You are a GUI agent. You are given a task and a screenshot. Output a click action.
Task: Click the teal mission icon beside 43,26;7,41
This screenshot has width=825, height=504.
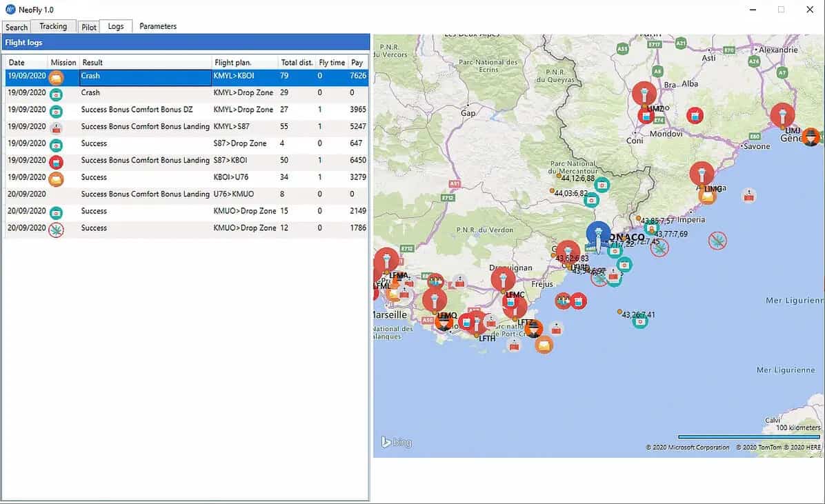click(x=640, y=321)
